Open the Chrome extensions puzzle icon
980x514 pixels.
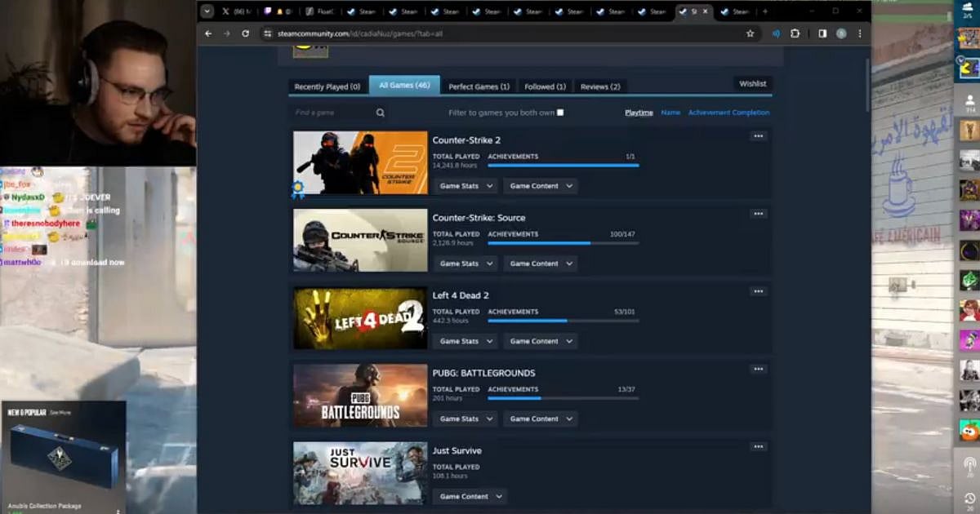click(x=795, y=33)
